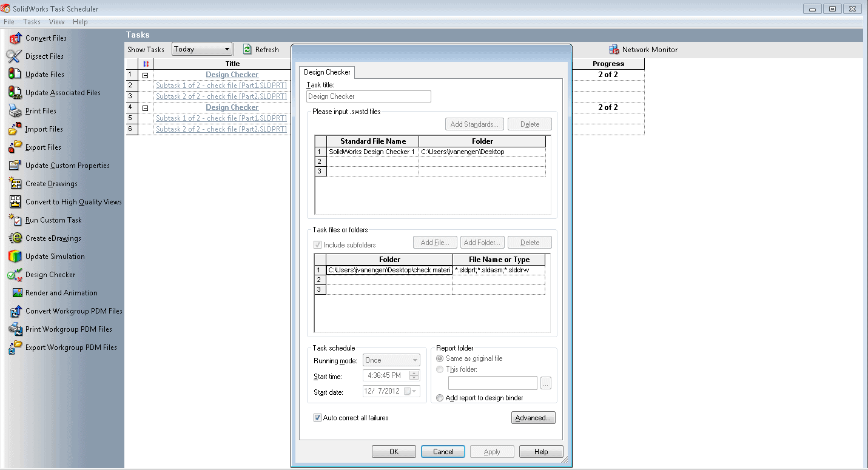868x470 pixels.
Task: Toggle the Include subfolders checkbox
Action: [x=317, y=245]
